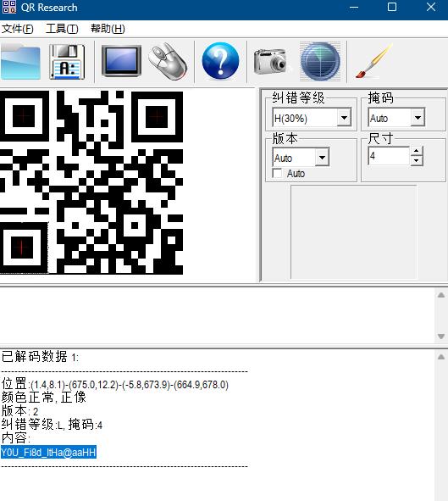Click up arrow of middle pane scrollbar
The width and height of the screenshot is (448, 501).
tap(441, 295)
